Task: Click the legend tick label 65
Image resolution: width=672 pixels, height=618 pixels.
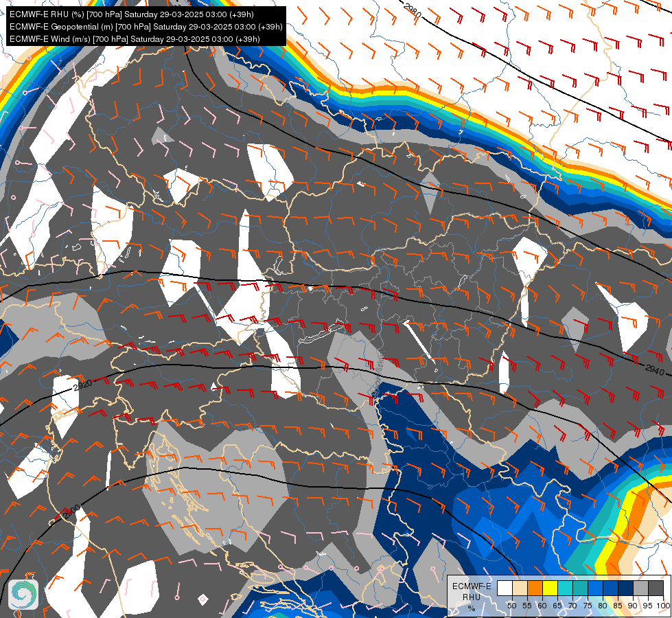Action: [557, 606]
